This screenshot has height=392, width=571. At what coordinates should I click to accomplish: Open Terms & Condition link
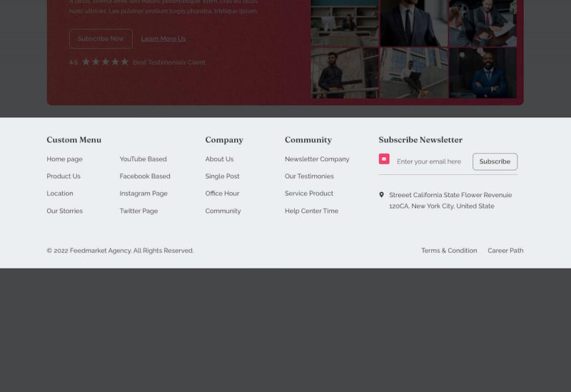click(x=449, y=251)
